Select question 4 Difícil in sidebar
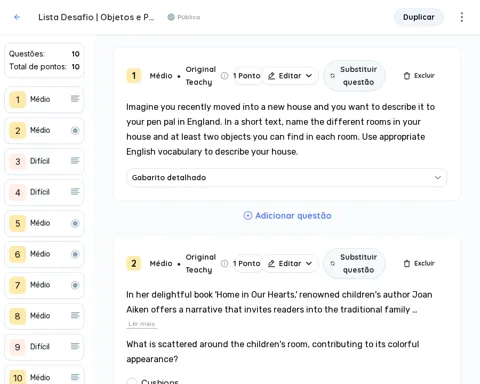The width and height of the screenshot is (480, 384). tap(44, 192)
